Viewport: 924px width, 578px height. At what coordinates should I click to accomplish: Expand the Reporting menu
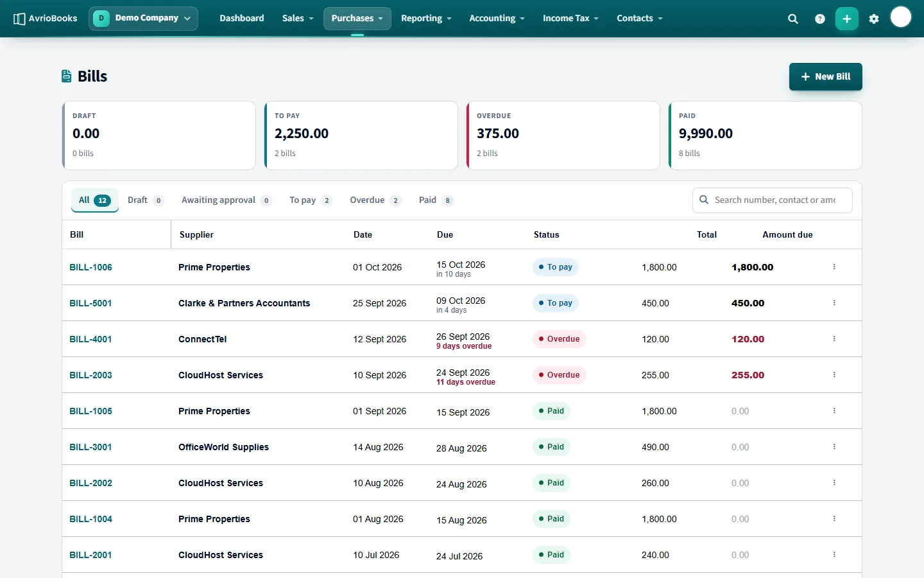pyautogui.click(x=426, y=19)
